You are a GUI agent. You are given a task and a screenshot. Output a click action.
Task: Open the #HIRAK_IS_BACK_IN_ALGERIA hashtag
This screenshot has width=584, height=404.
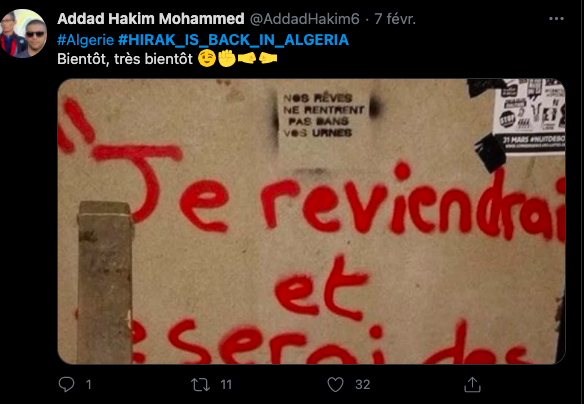point(233,39)
